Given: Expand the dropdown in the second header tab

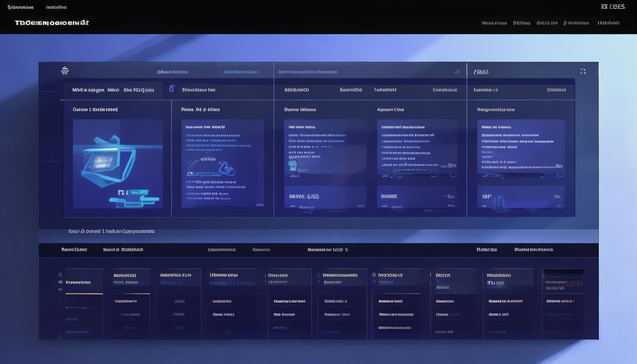Looking at the screenshot, I should click(x=257, y=71).
